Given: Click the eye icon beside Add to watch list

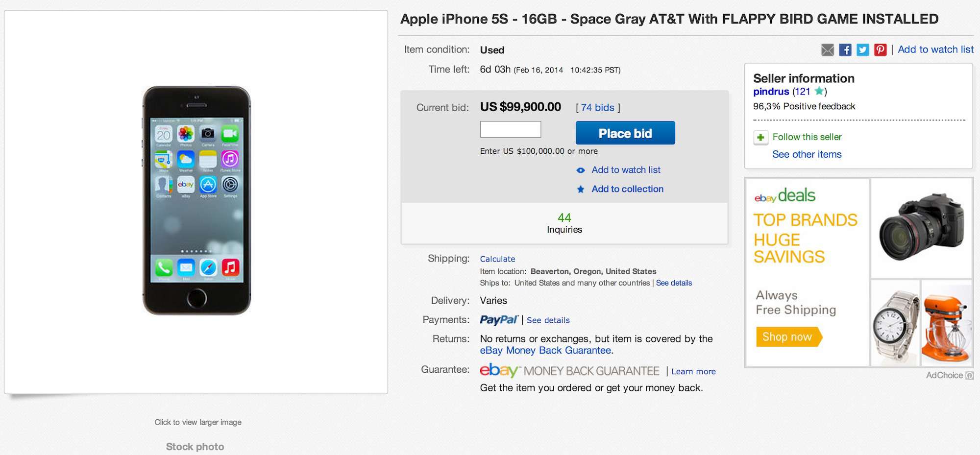Looking at the screenshot, I should click(581, 170).
